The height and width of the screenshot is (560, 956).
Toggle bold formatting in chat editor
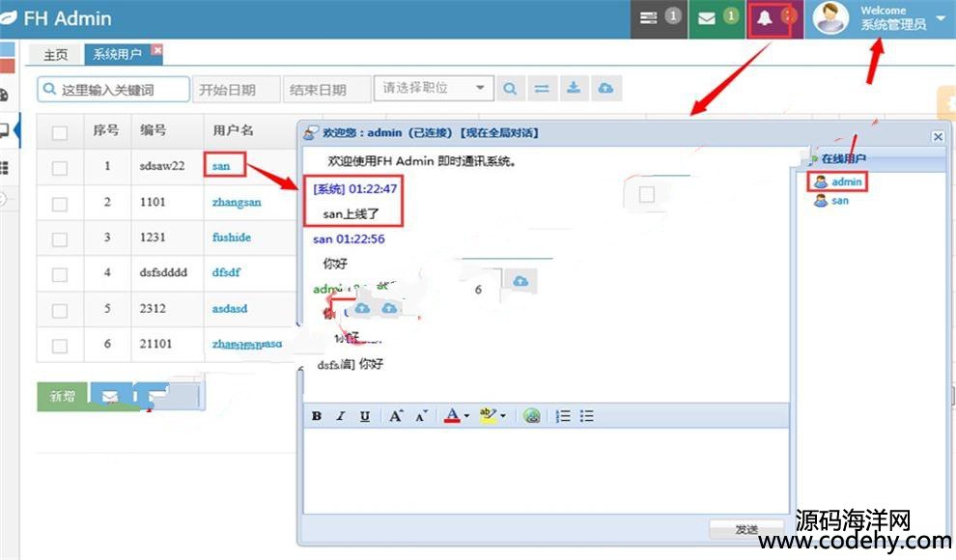click(x=317, y=416)
